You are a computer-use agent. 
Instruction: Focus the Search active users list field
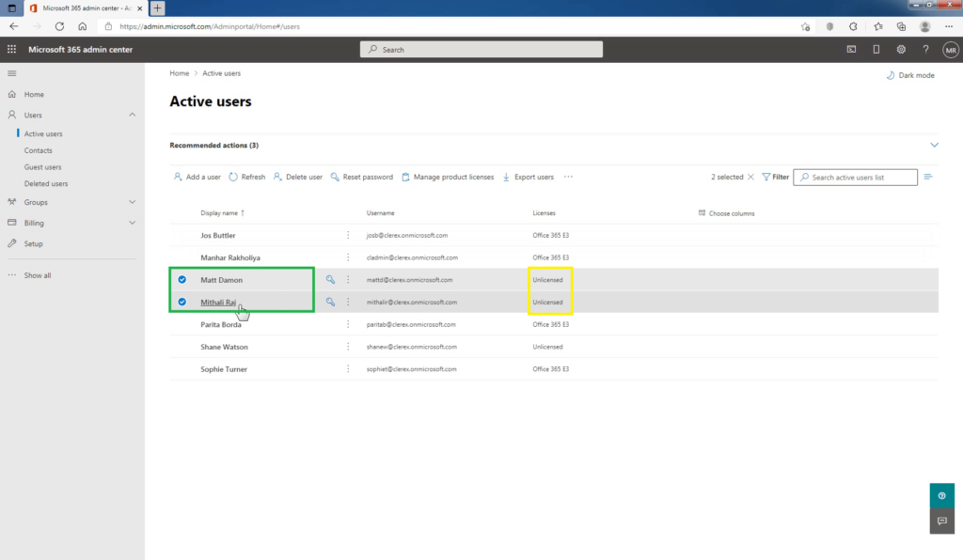pyautogui.click(x=855, y=178)
